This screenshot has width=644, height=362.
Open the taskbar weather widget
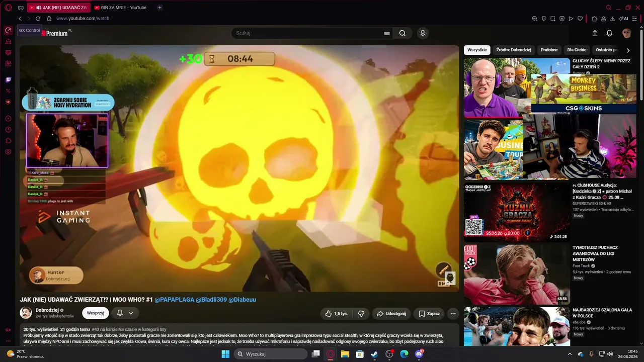[x=24, y=354]
